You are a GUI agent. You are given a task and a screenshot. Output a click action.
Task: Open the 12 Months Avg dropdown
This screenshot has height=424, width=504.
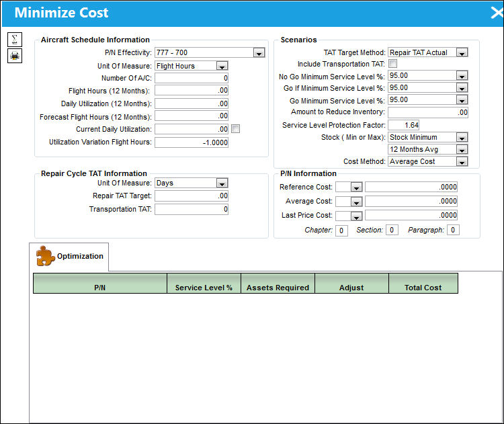(462, 149)
